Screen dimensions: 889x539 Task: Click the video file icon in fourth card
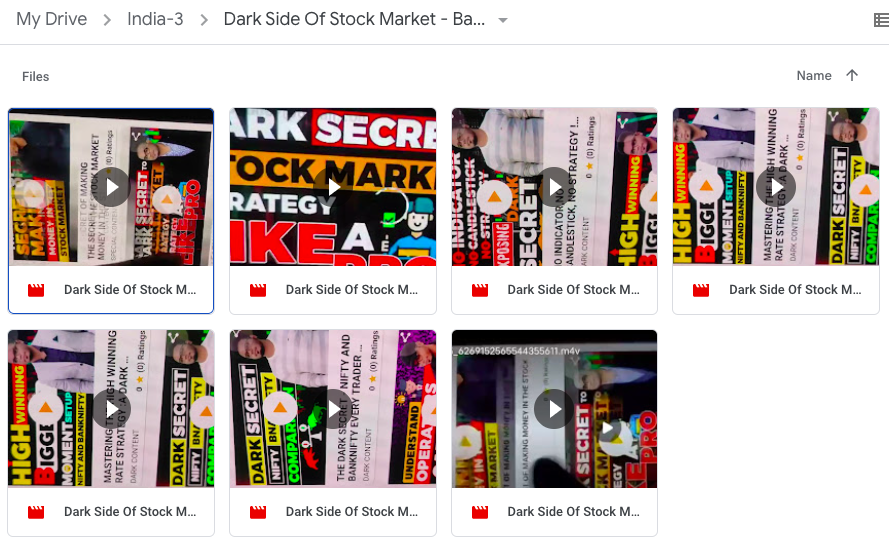(701, 290)
